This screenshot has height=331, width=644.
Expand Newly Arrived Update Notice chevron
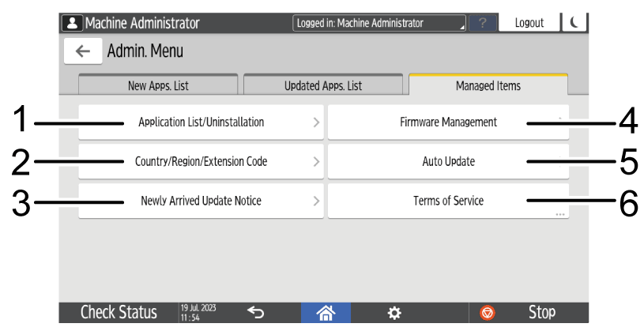pos(315,201)
